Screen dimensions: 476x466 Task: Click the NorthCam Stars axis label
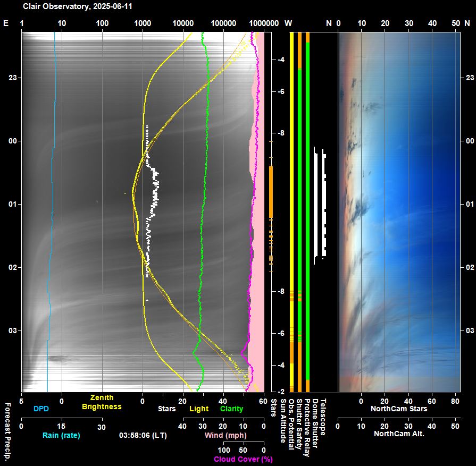point(398,409)
